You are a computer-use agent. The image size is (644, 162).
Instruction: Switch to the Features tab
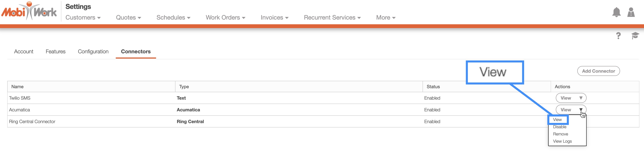[56, 51]
